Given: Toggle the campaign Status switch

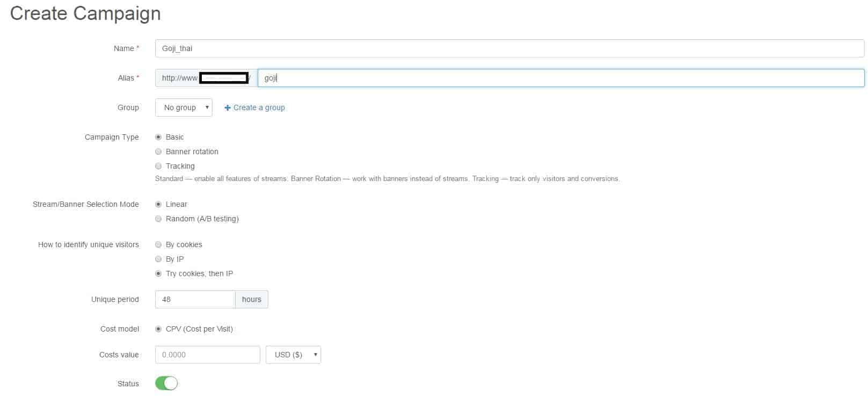Looking at the screenshot, I should (x=166, y=383).
